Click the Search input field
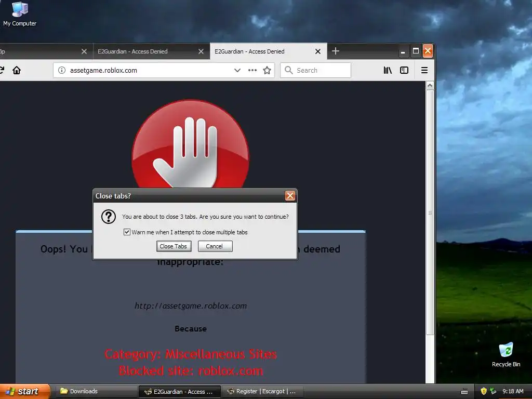The image size is (532, 399). [x=315, y=70]
